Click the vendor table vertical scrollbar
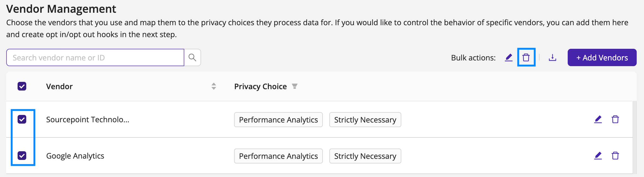Screen dimensions: 644x177 tap(635, 138)
